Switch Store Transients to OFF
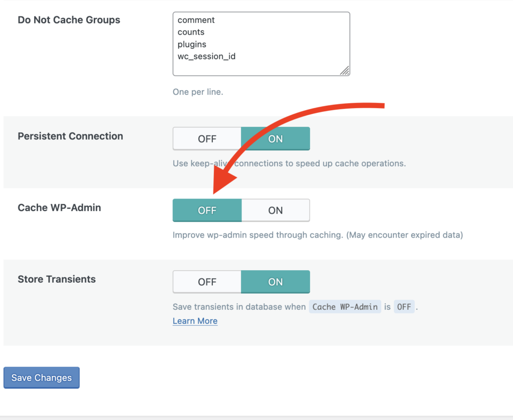The height and width of the screenshot is (420, 513). pyautogui.click(x=207, y=282)
